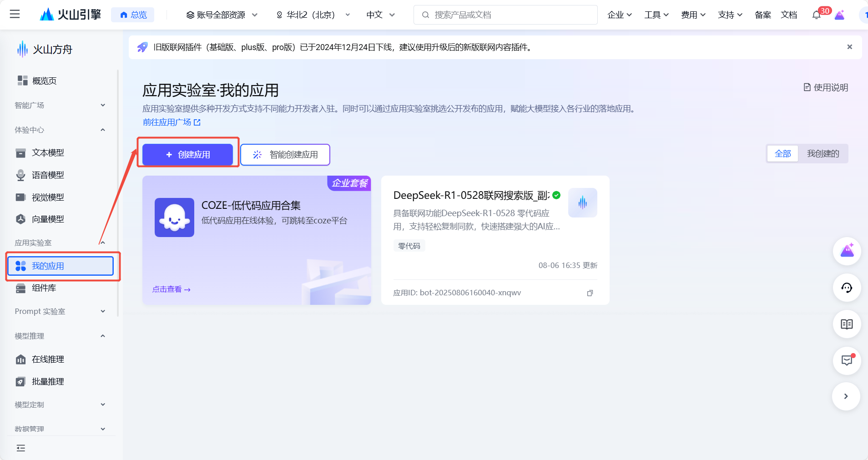Screen dimensions: 868x460
Task: Click the 批量推理 icon in sidebar
Action: pyautogui.click(x=20, y=382)
